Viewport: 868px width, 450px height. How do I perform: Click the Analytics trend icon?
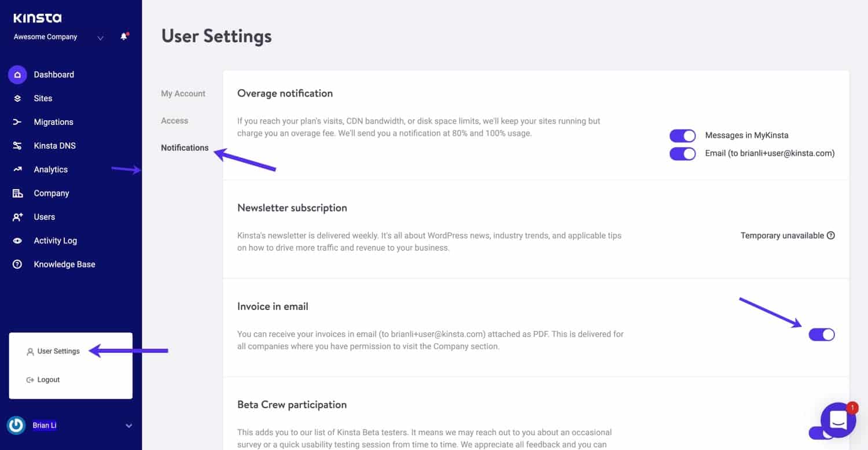(17, 169)
